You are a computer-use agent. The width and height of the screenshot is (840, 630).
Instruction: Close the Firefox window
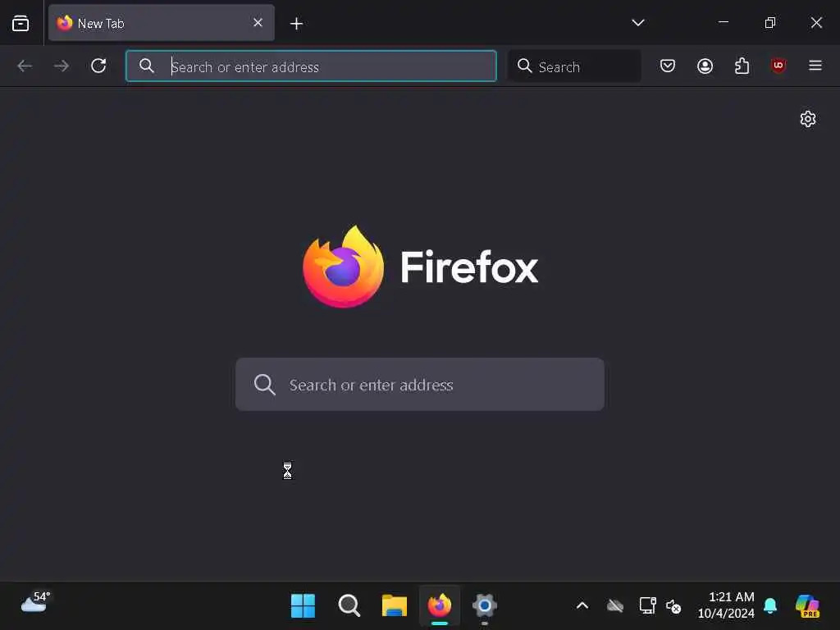pos(816,22)
